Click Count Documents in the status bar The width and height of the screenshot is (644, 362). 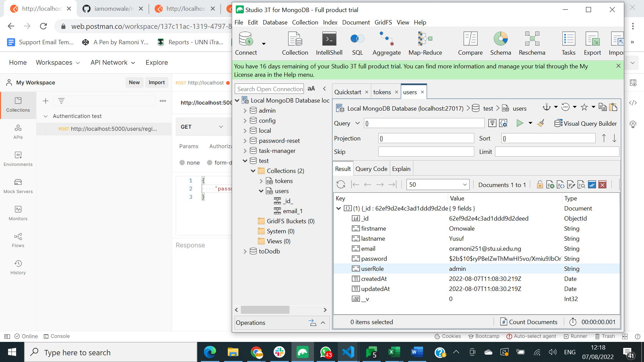click(x=529, y=322)
